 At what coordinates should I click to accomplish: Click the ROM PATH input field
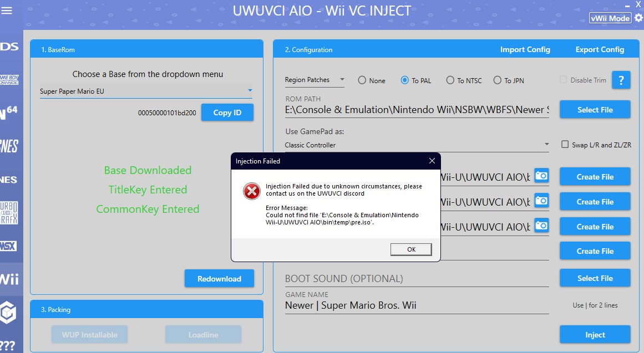coord(417,110)
